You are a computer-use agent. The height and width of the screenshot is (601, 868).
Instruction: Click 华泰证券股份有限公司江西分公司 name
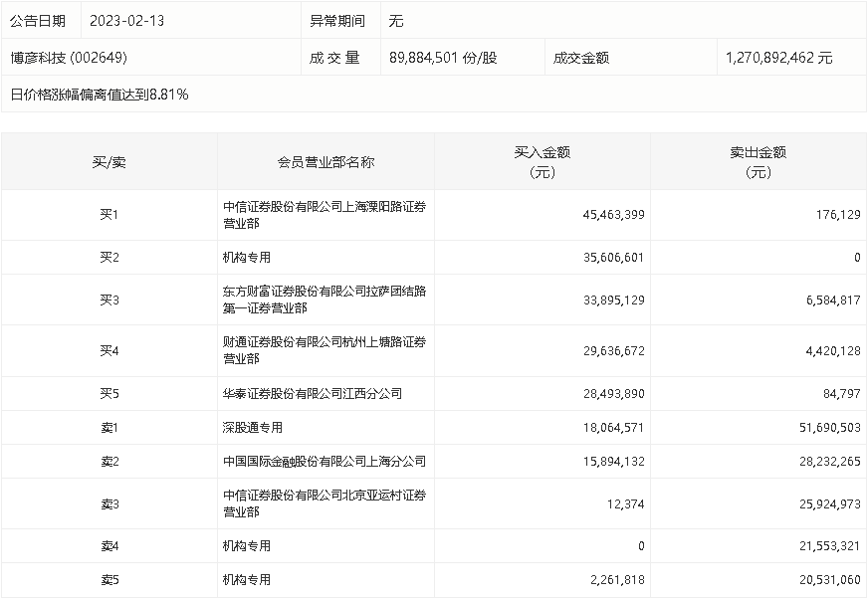[x=313, y=393]
